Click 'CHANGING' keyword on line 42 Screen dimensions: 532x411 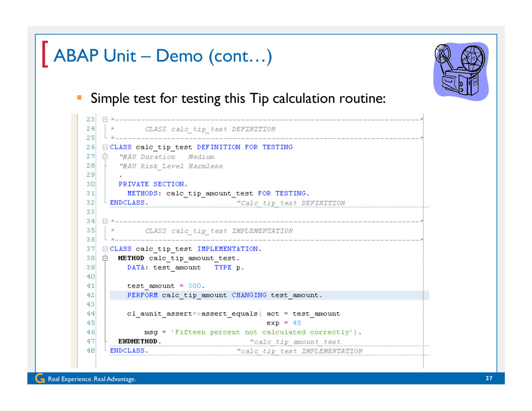pos(249,295)
